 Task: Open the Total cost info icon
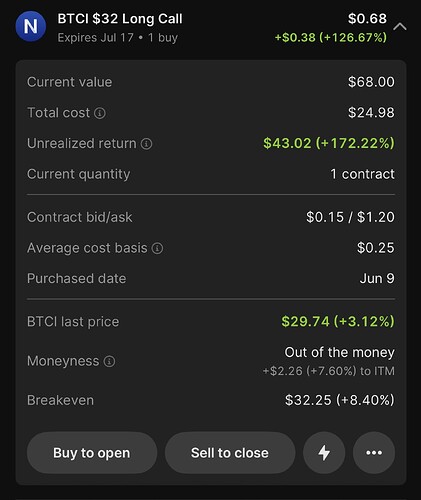(x=100, y=113)
